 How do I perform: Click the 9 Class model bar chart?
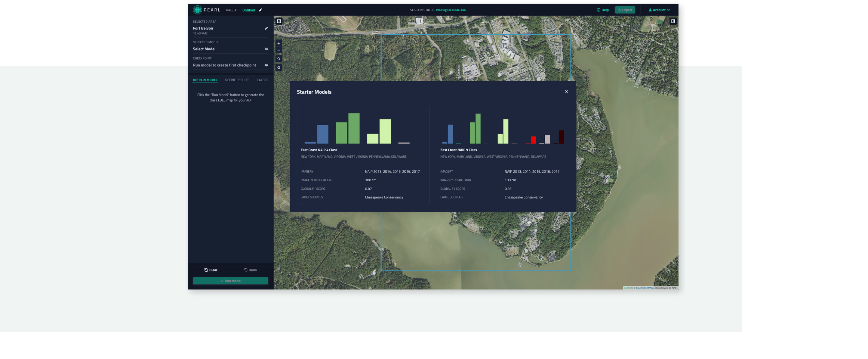coord(503,128)
